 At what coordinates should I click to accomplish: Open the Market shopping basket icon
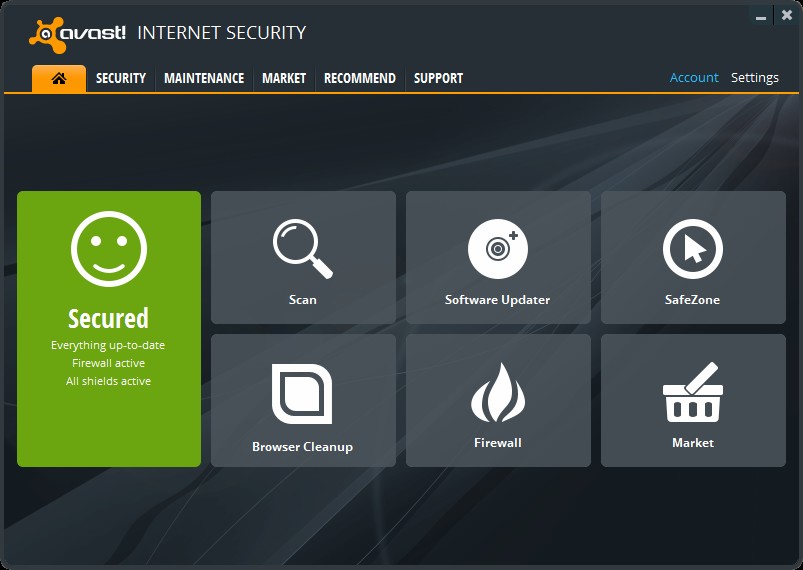tap(693, 392)
